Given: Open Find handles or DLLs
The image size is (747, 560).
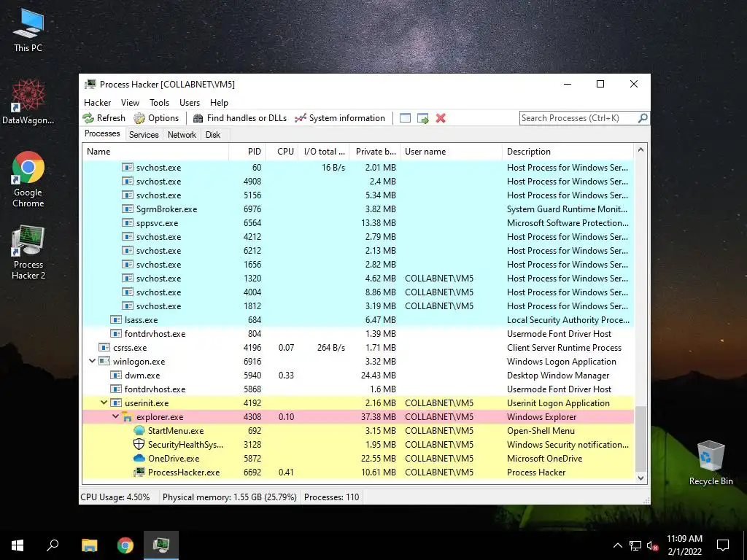Looking at the screenshot, I should coord(239,118).
